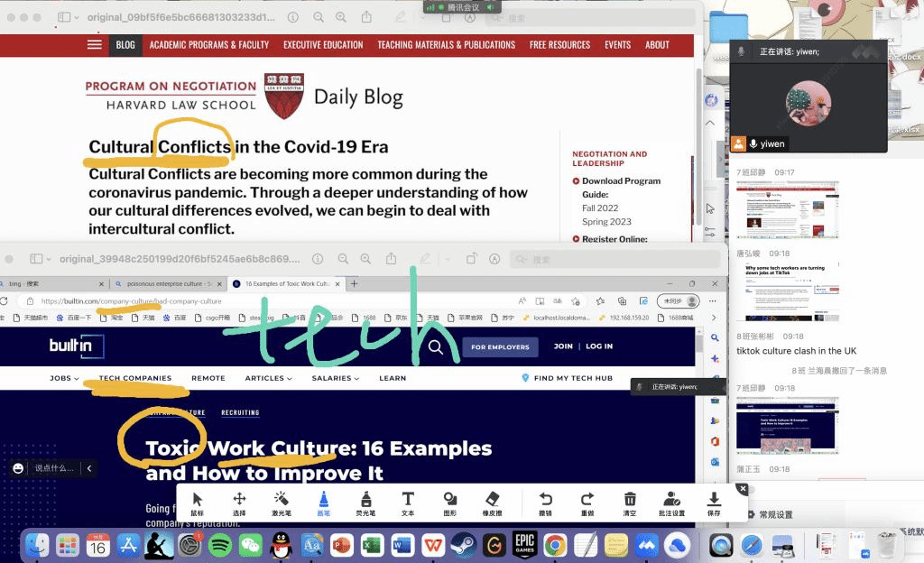Click chat message 'tiktok culture clash in the UK'
The width and height of the screenshot is (924, 563).
pos(796,351)
